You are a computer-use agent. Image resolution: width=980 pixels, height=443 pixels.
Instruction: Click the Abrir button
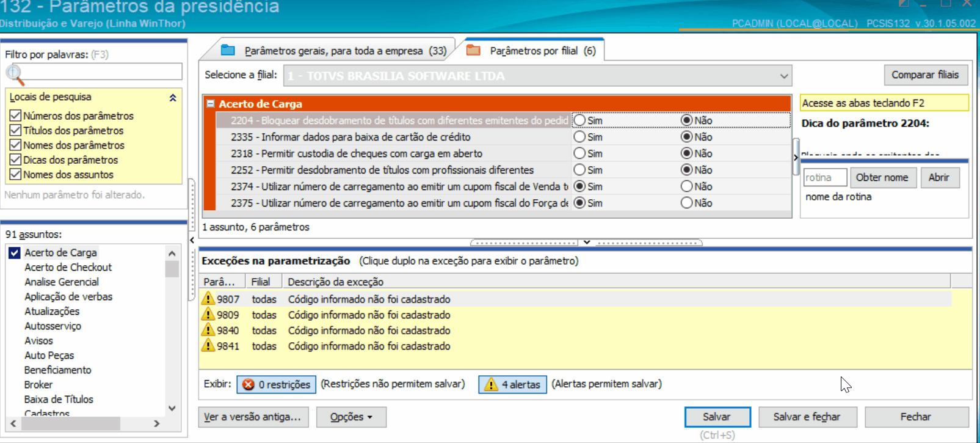point(940,177)
